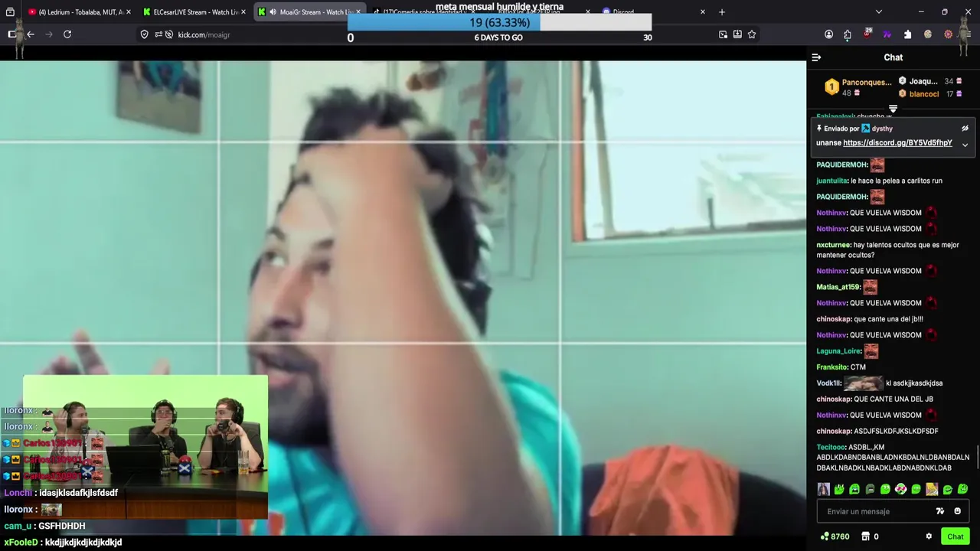The width and height of the screenshot is (980, 551).
Task: Go back to previous page
Action: pos(30,34)
